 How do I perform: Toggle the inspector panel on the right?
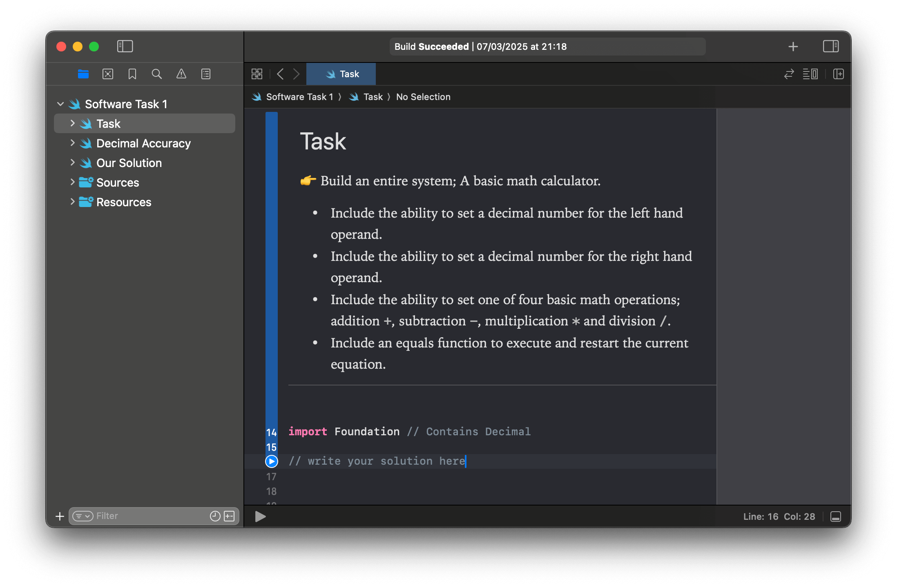point(830,46)
